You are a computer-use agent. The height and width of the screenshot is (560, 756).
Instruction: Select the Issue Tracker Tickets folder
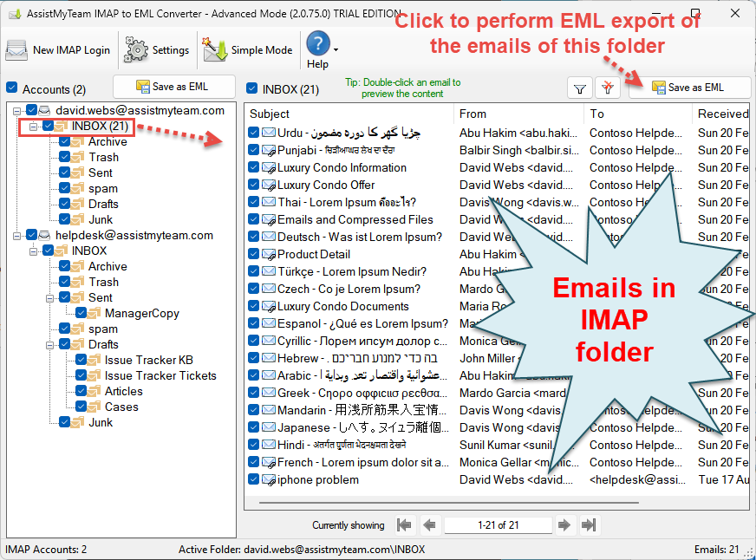tap(160, 375)
